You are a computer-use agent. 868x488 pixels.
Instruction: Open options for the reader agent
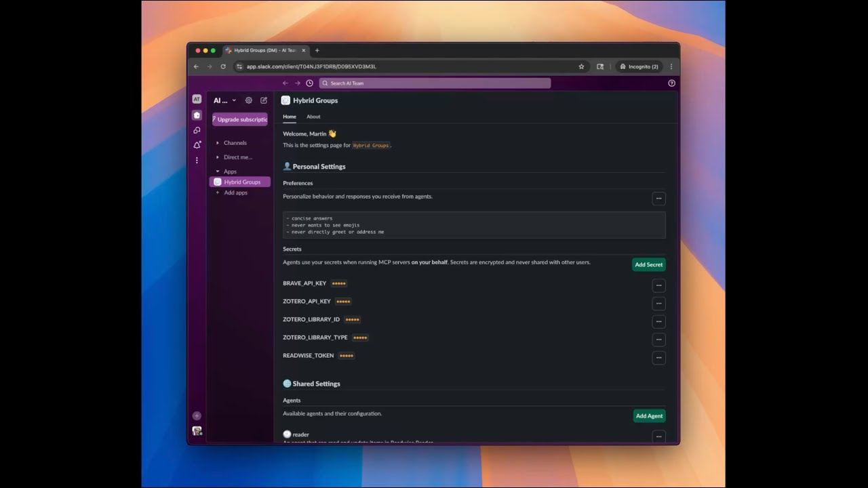658,436
